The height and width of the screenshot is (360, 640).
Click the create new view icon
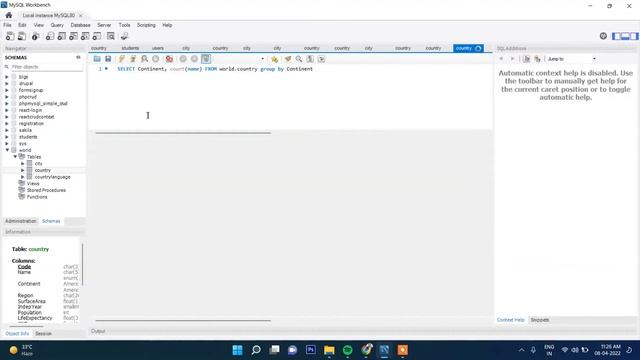pyautogui.click(x=73, y=36)
